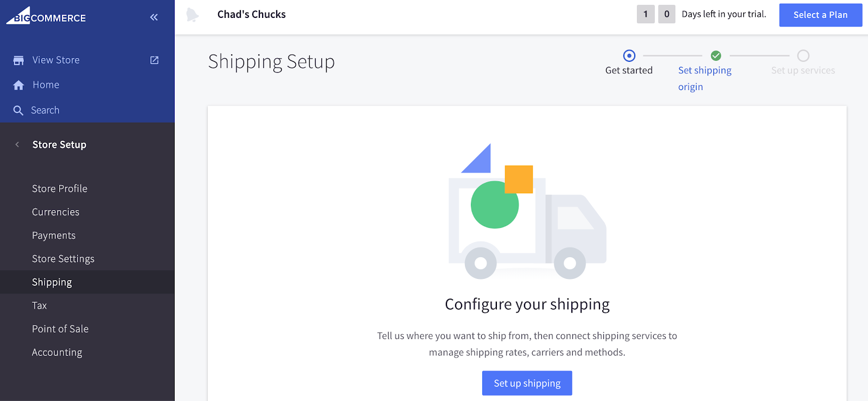Click the BigCommerce logo
Viewport: 868px width, 401px height.
[x=46, y=16]
